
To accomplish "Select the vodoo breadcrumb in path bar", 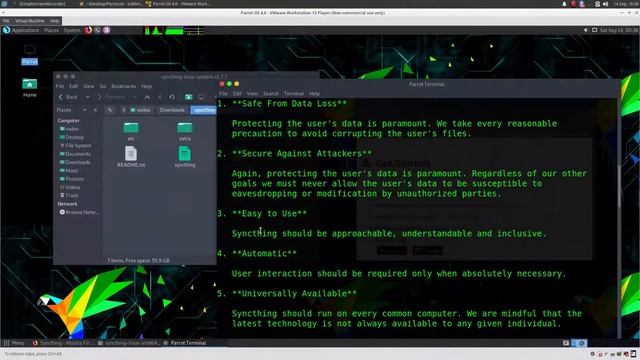I will tap(140, 110).
